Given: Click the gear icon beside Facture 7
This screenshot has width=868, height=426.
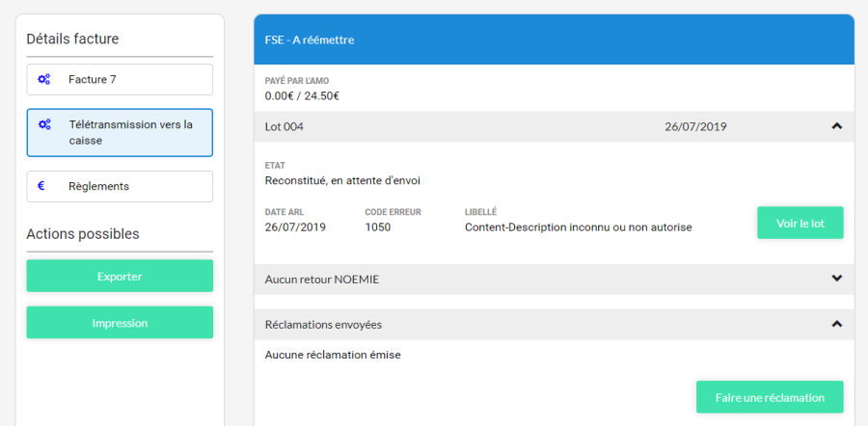Looking at the screenshot, I should click(x=44, y=79).
